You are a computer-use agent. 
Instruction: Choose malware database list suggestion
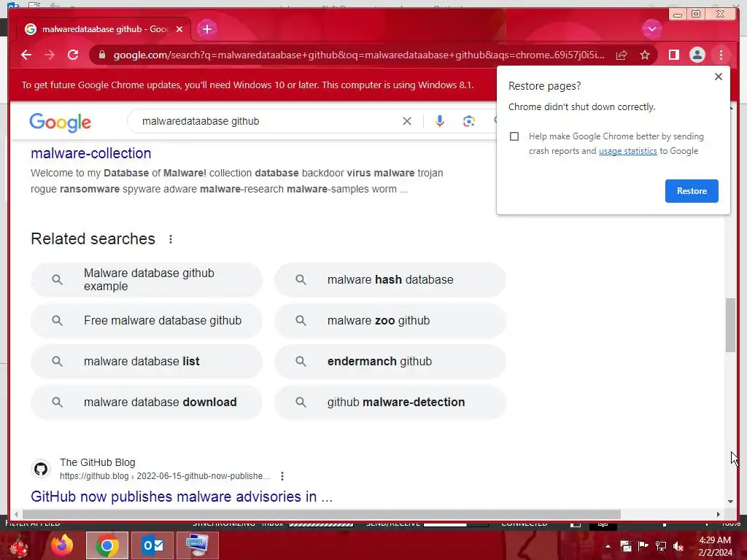point(147,362)
